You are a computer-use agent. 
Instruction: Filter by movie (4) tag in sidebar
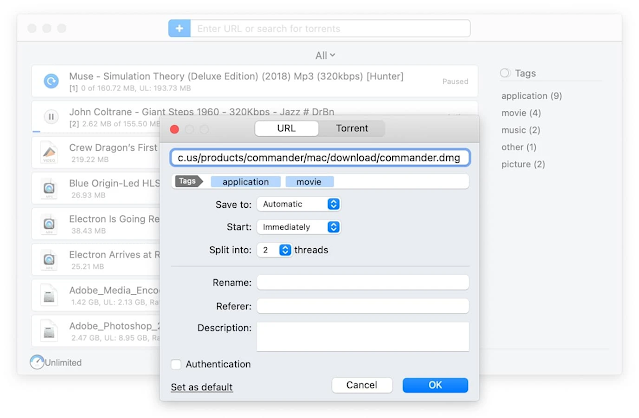(x=521, y=113)
